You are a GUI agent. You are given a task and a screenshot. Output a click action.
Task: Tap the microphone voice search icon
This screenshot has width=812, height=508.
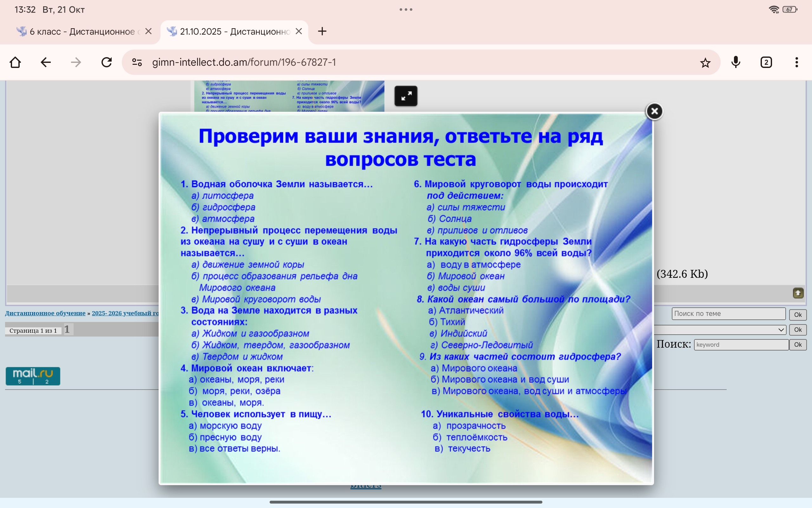(x=736, y=63)
